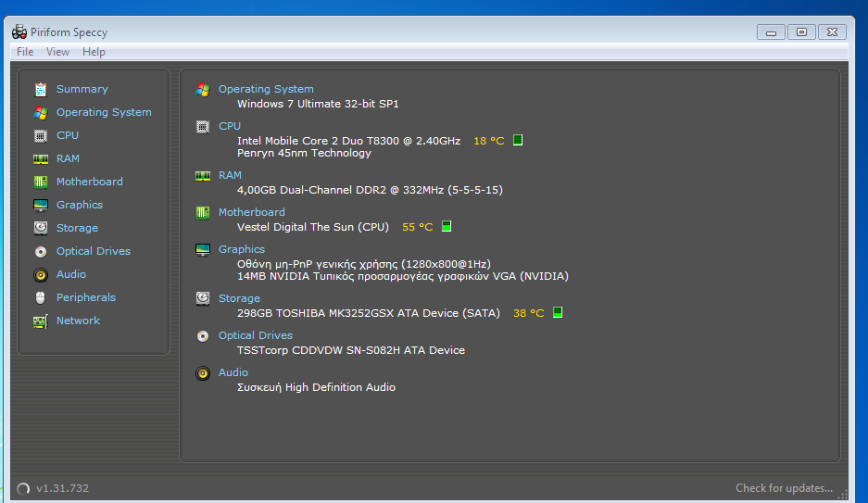The image size is (868, 503).
Task: Follow the RAM heading link in summary
Action: (230, 175)
